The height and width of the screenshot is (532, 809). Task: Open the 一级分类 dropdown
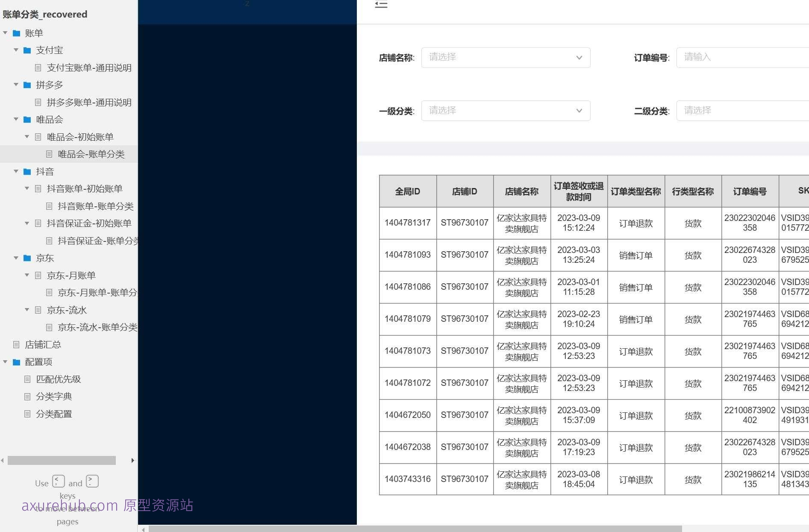[x=506, y=111]
